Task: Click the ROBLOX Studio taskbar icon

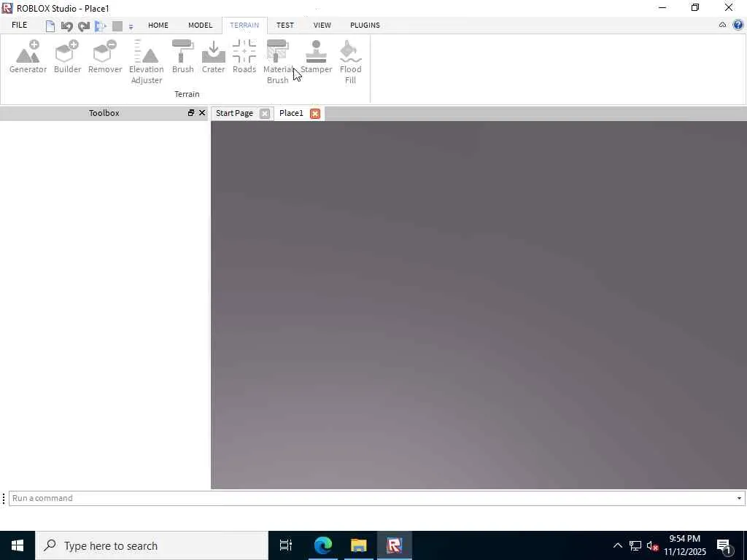Action: pyautogui.click(x=395, y=545)
